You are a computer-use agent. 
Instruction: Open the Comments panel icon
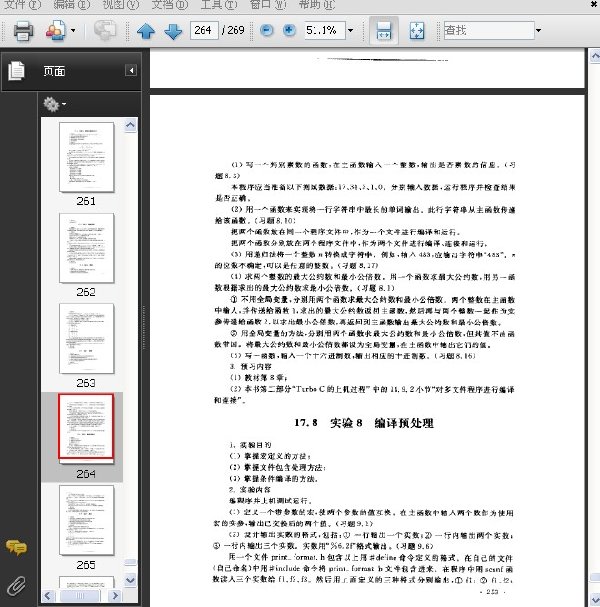16,547
